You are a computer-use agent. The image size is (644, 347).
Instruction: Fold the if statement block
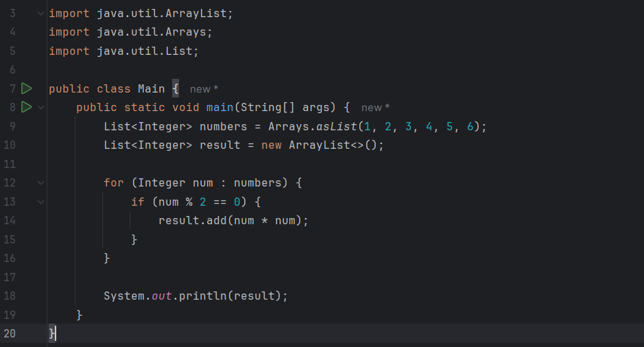pyautogui.click(x=40, y=202)
